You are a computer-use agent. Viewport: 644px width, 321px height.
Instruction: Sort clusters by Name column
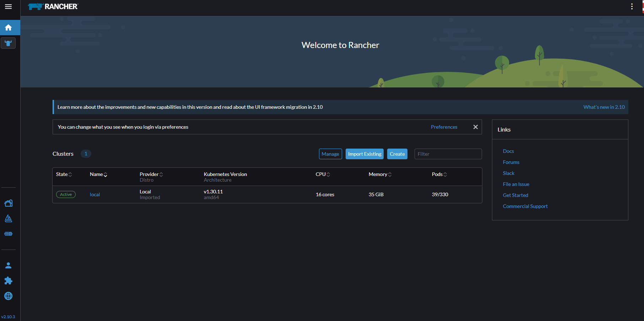point(98,174)
